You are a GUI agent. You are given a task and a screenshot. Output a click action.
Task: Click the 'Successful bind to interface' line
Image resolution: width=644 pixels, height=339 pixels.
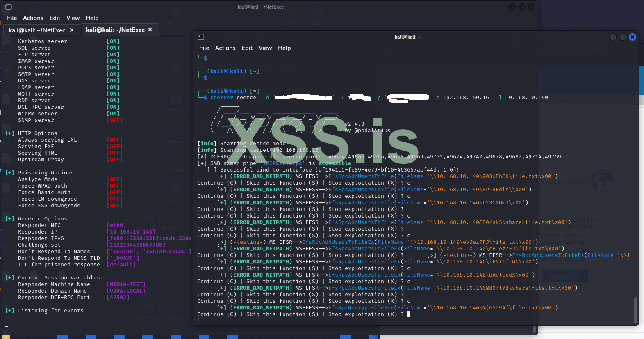[x=333, y=170]
